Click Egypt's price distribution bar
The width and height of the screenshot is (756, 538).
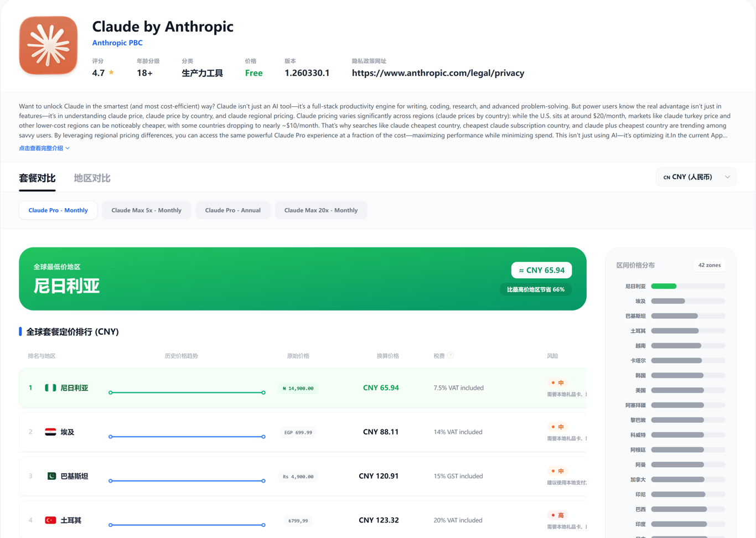pos(688,301)
